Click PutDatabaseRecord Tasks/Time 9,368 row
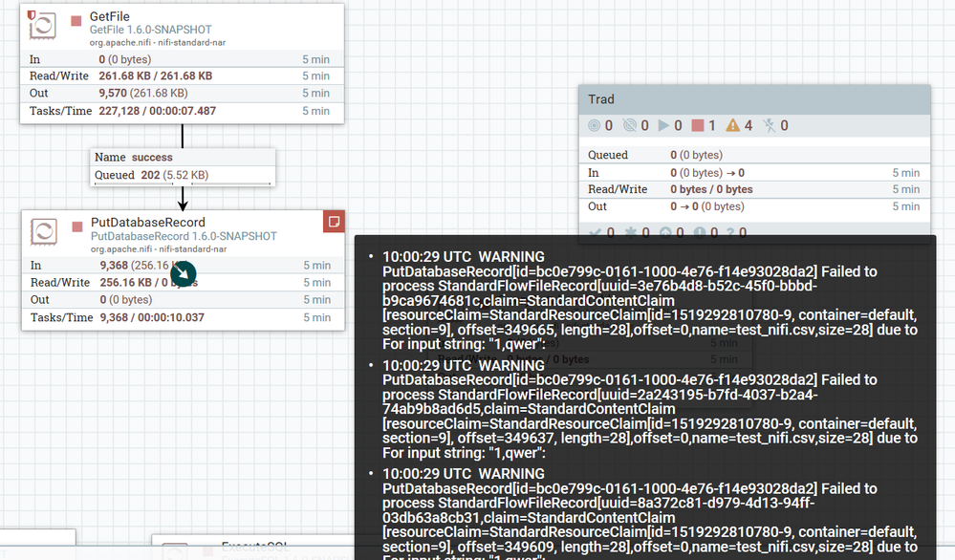 pos(184,317)
